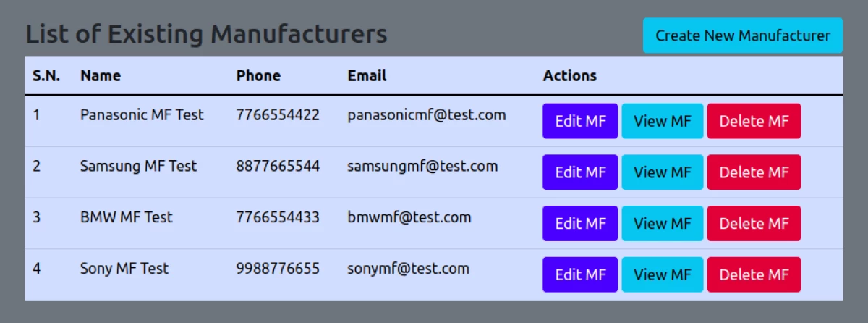View the Sony MF Test manufacturer
868x323 pixels.
click(x=663, y=274)
